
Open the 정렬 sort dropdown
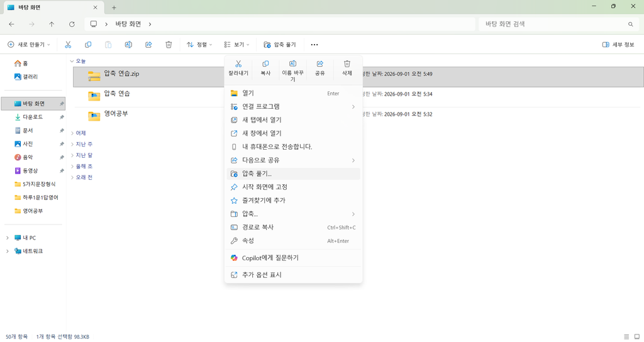pyautogui.click(x=199, y=45)
